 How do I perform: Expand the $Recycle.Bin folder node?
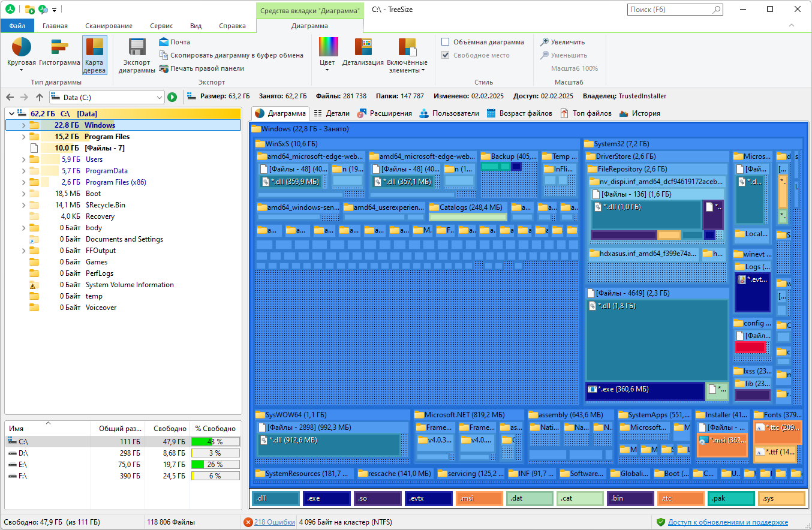[23, 205]
